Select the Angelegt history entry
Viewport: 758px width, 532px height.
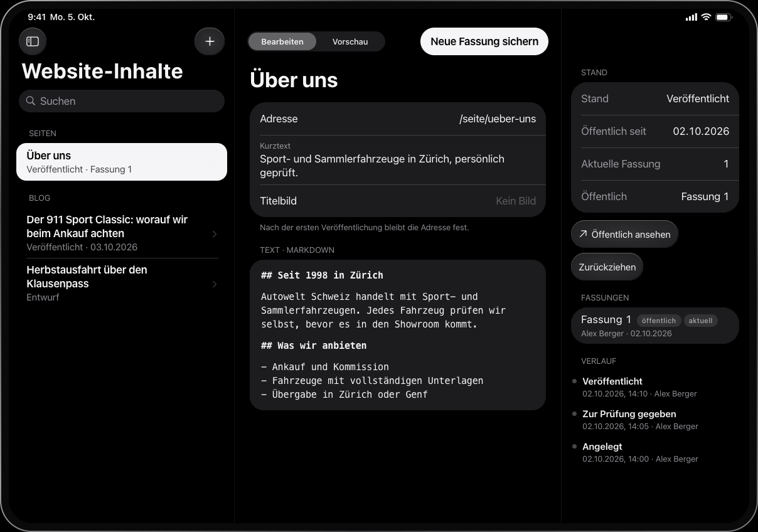tap(655, 452)
